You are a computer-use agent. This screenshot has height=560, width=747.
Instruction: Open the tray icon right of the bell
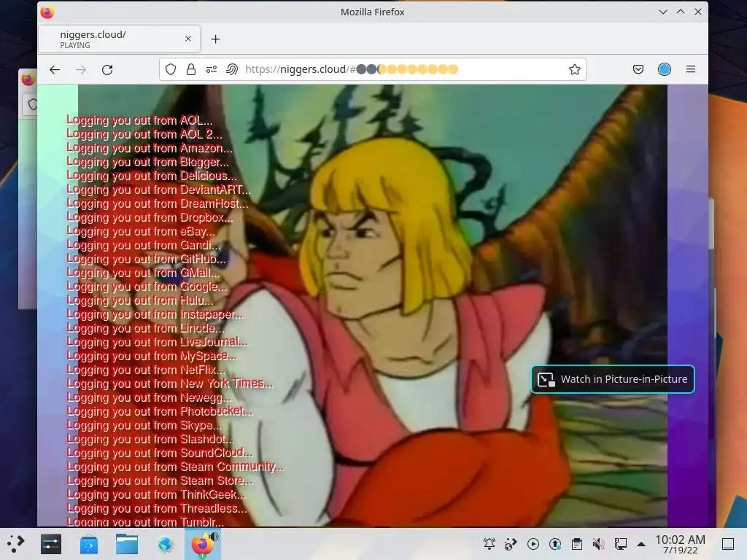tap(511, 544)
